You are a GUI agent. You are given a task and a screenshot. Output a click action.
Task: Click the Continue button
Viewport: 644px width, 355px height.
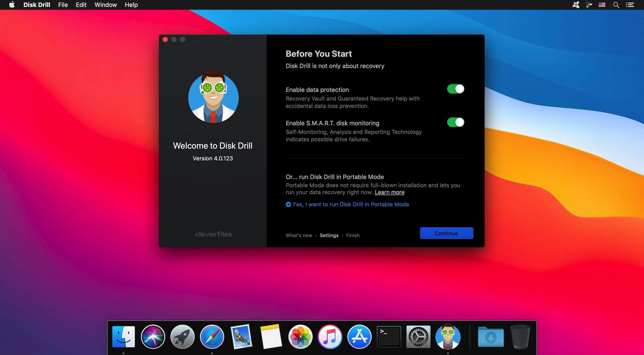(x=446, y=233)
